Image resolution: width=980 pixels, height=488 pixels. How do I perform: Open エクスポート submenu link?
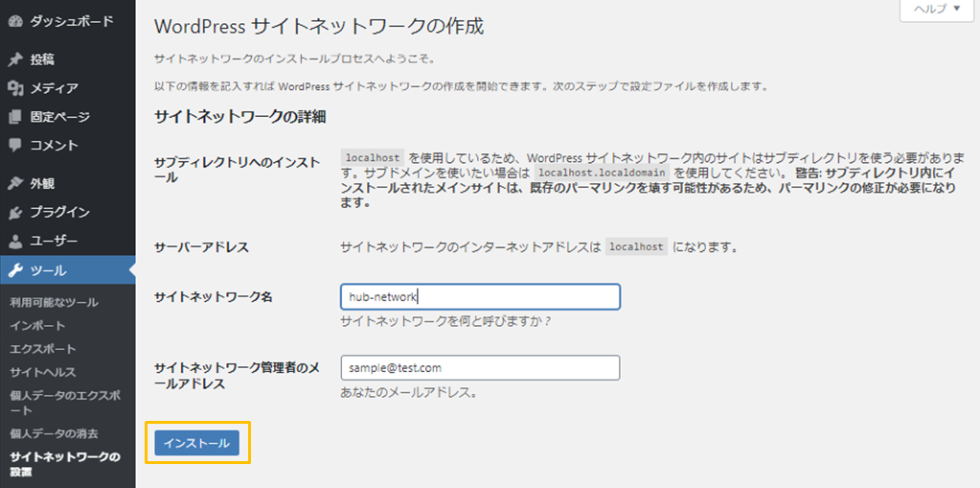(x=42, y=348)
